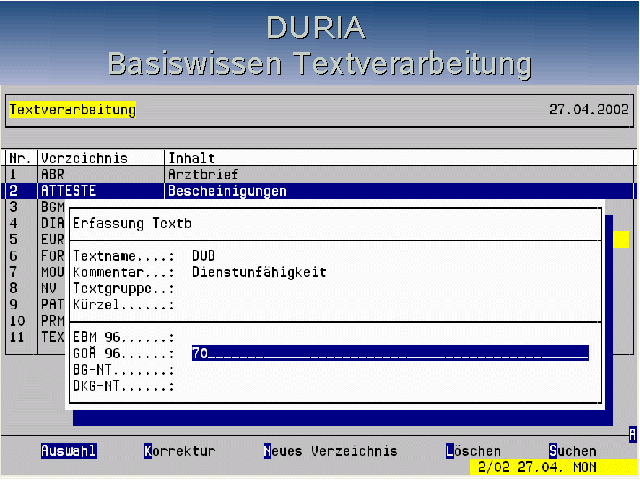
Task: Click the GOÄ 96 input field
Action: pos(390,353)
